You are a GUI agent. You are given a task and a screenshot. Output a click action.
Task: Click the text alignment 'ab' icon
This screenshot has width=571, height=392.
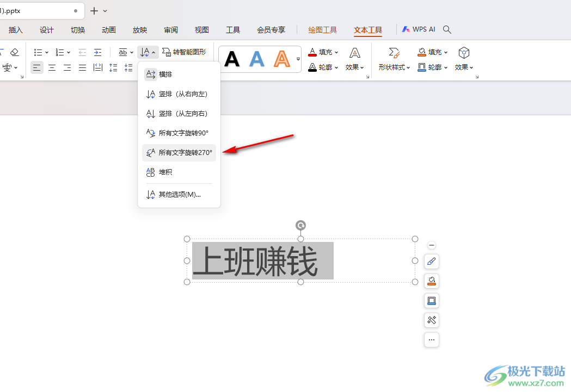click(x=123, y=52)
